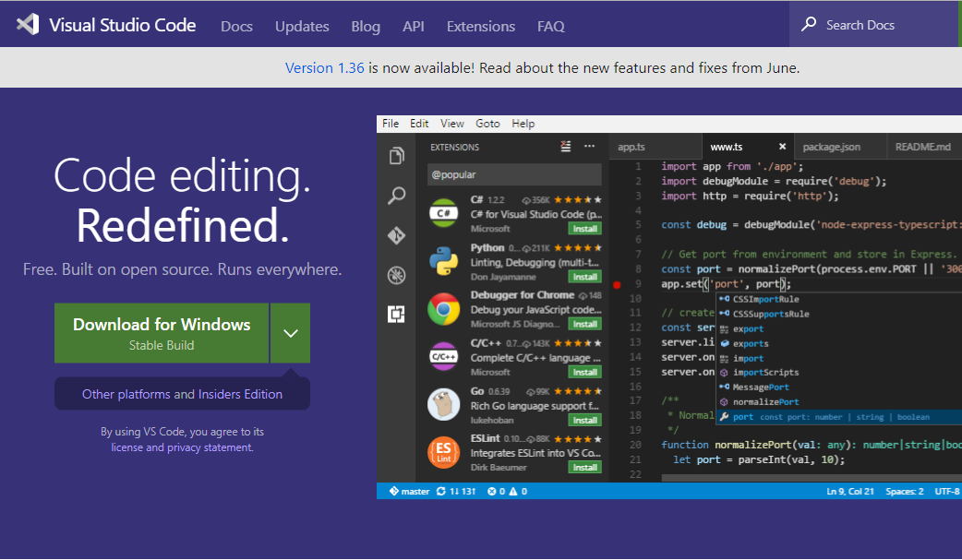Install the ESLint extension
This screenshot has width=962, height=560.
(584, 468)
